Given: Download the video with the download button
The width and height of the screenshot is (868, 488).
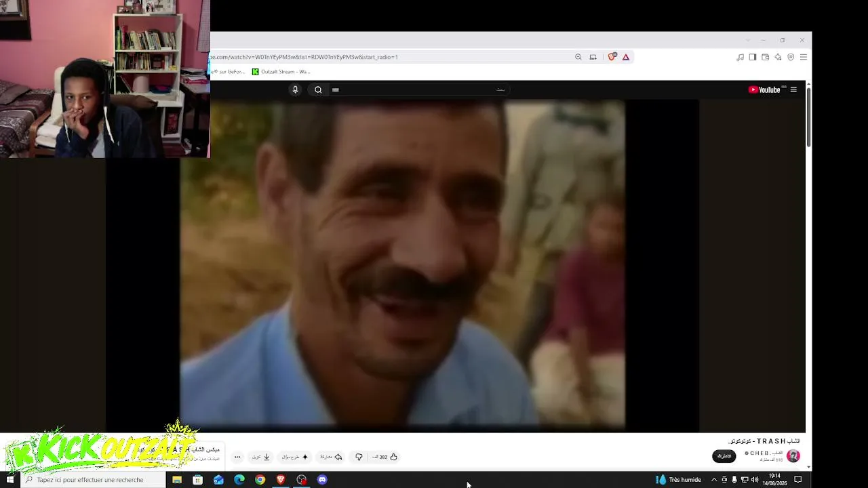Looking at the screenshot, I should (x=261, y=457).
